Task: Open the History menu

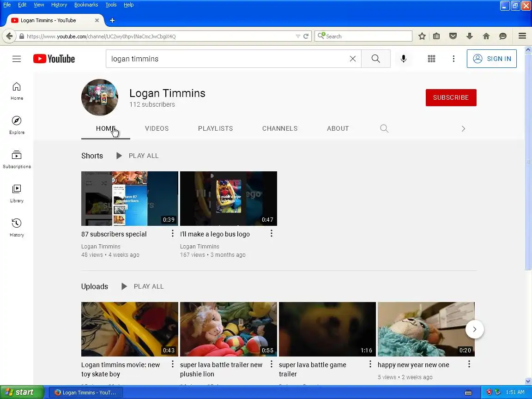Action: 59,5
